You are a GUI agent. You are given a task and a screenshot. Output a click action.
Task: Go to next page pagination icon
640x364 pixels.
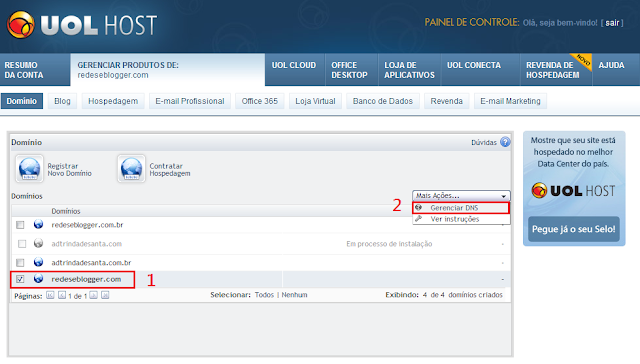93,295
